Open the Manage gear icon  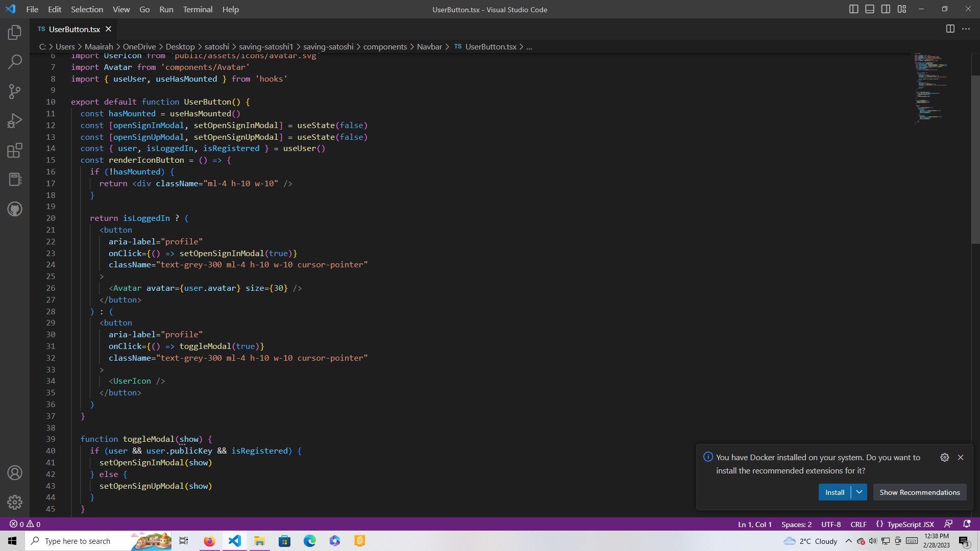click(x=15, y=502)
